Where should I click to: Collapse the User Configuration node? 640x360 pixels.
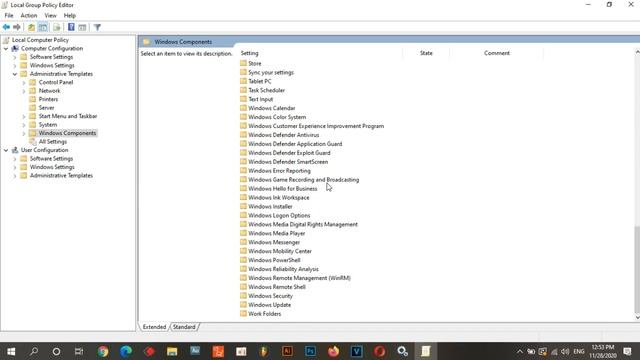click(6, 150)
